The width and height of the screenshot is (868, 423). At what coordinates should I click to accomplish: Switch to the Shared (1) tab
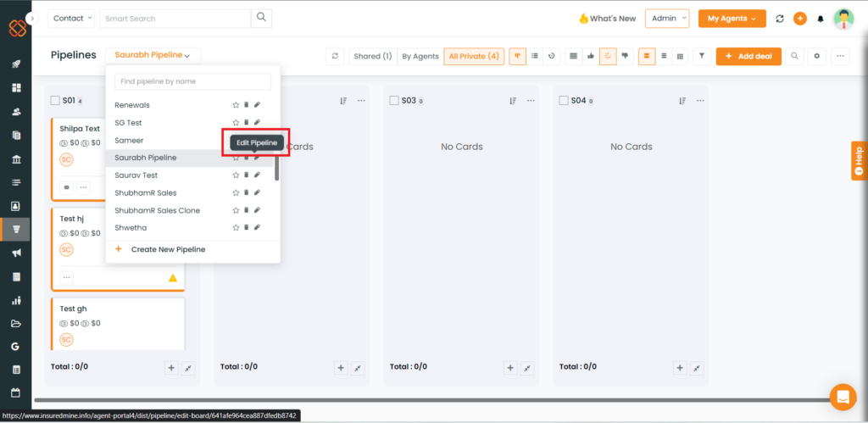tap(373, 56)
